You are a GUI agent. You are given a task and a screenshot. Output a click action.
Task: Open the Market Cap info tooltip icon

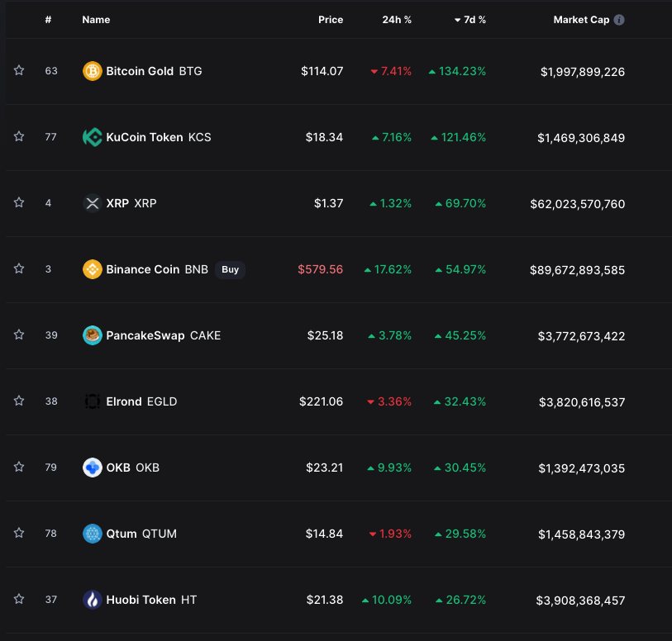coord(619,20)
